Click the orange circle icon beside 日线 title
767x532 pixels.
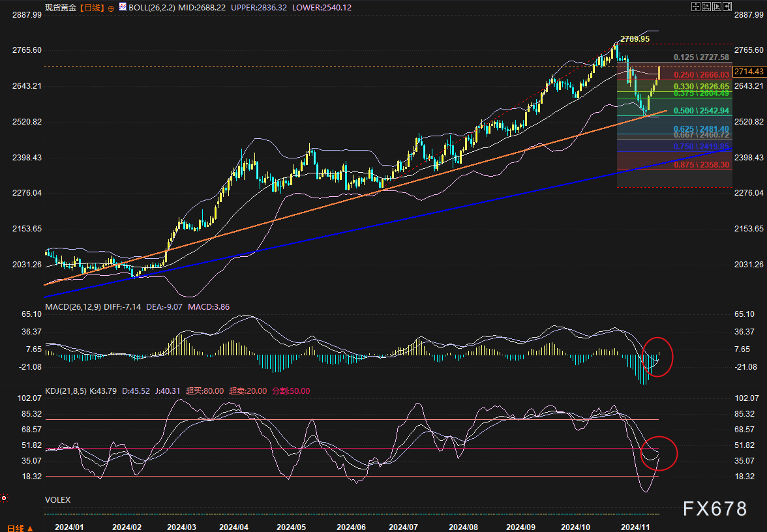click(110, 8)
